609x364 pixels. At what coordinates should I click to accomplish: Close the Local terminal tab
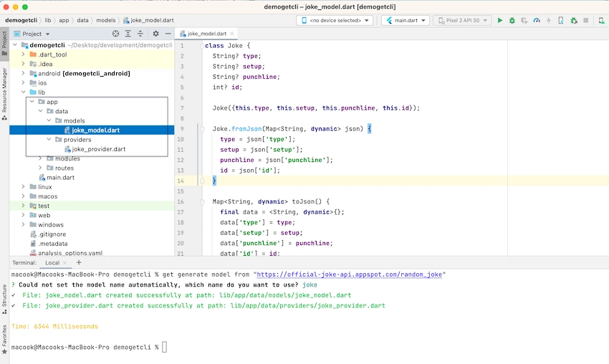pyautogui.click(x=65, y=263)
